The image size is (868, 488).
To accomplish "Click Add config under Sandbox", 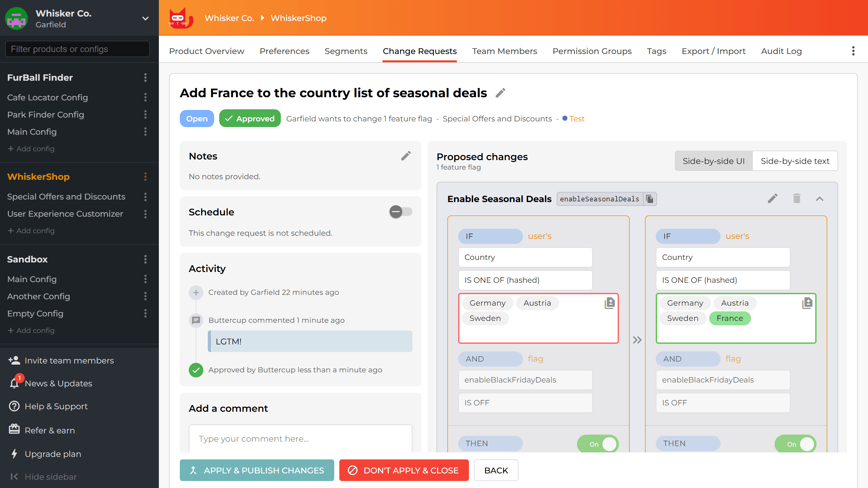I will pos(31,330).
